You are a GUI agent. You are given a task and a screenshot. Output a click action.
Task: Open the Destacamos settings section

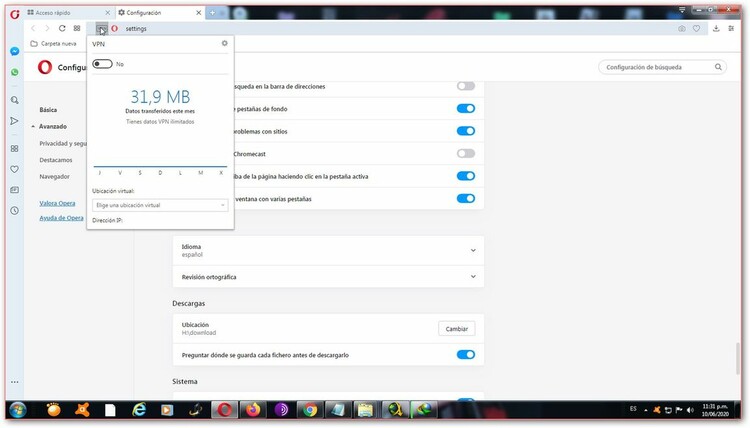coord(56,160)
